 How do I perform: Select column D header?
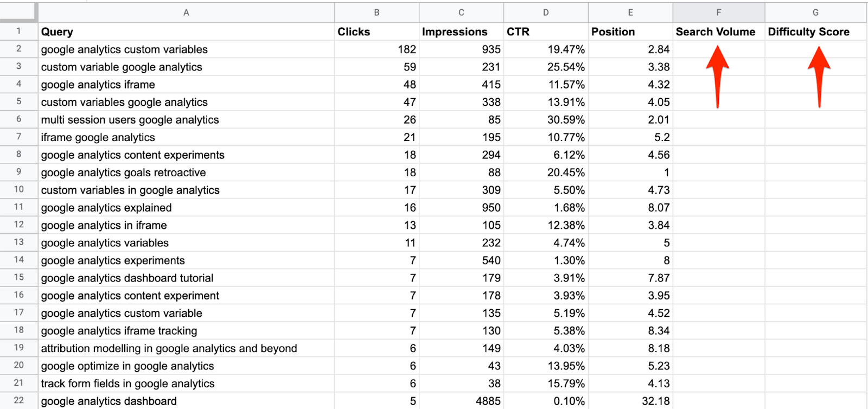click(x=546, y=12)
